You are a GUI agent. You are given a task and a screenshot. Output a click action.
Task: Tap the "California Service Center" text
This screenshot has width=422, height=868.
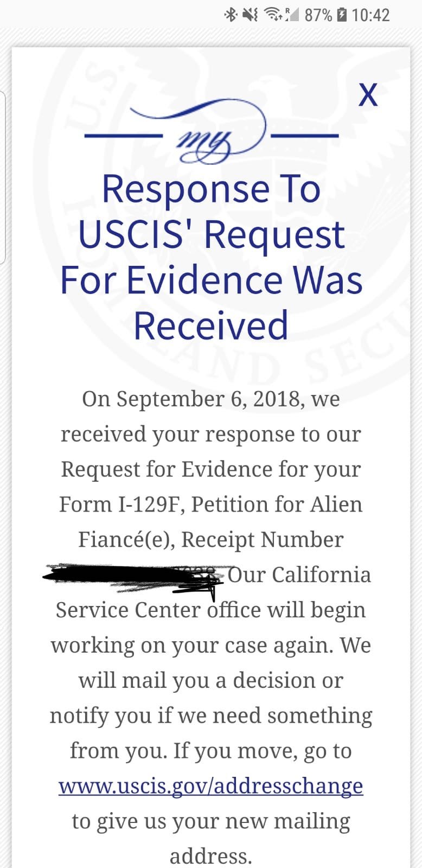click(x=299, y=575)
